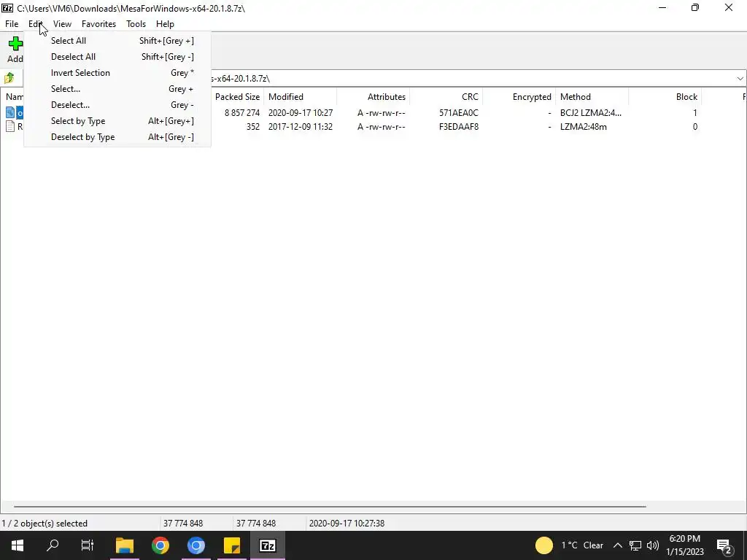The height and width of the screenshot is (560, 747).
Task: Sort by CRC column header
Action: [446, 97]
